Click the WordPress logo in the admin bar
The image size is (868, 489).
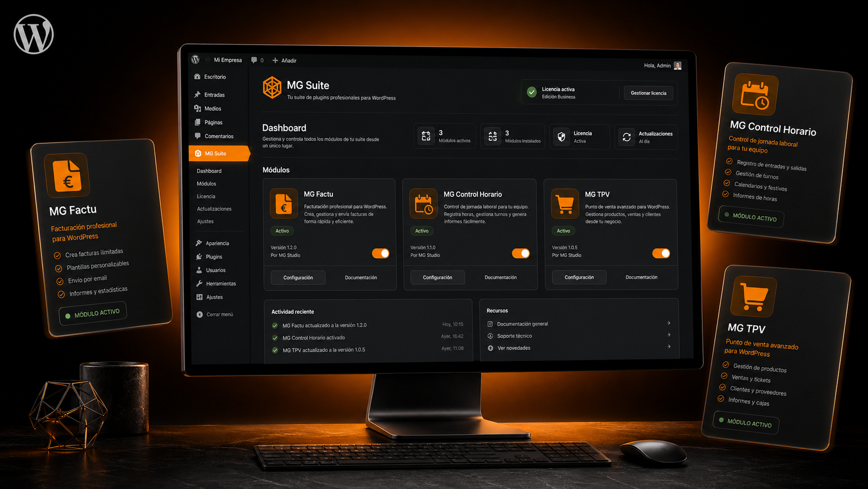tap(195, 59)
